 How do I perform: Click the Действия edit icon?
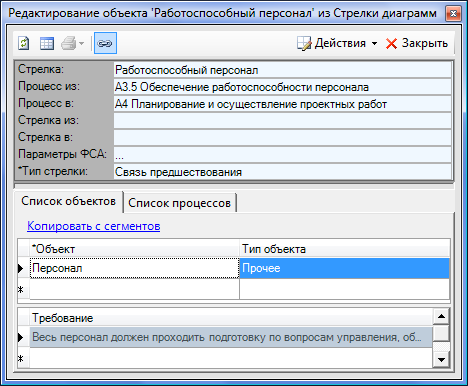pos(304,43)
